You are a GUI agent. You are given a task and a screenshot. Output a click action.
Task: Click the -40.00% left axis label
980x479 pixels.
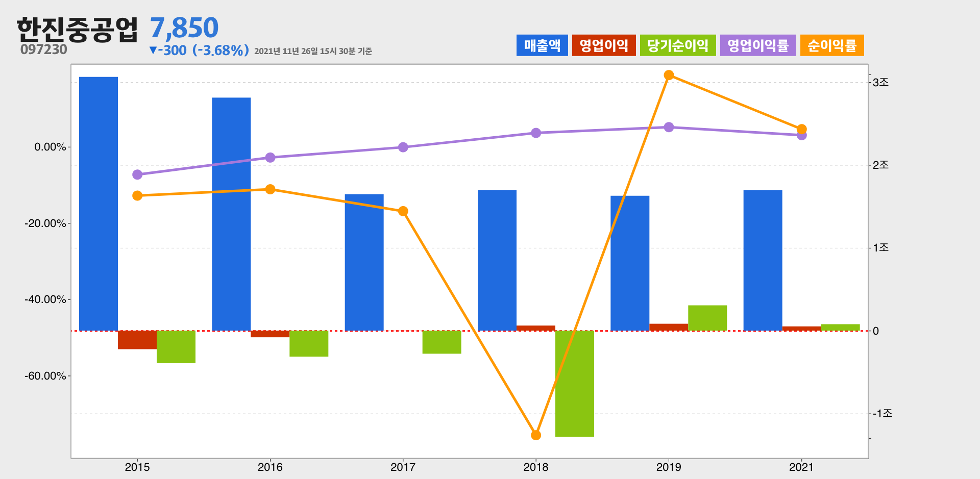click(x=45, y=299)
